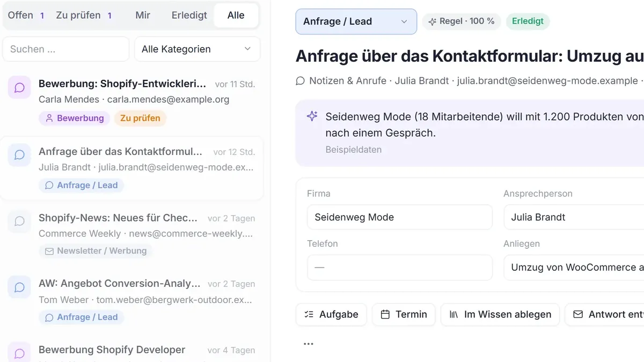Click the chat icon beside AW: Angebot Conversion-Analyse
The height and width of the screenshot is (362, 644).
tap(19, 287)
